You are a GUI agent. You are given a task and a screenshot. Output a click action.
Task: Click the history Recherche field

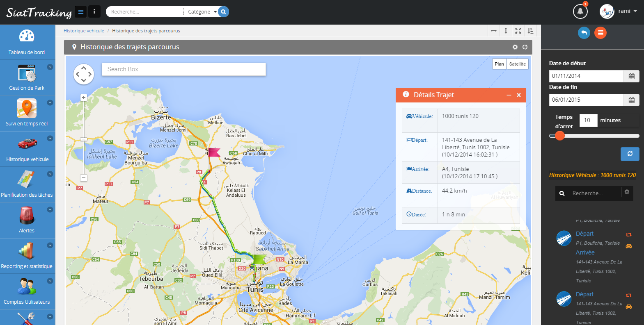[x=595, y=193]
